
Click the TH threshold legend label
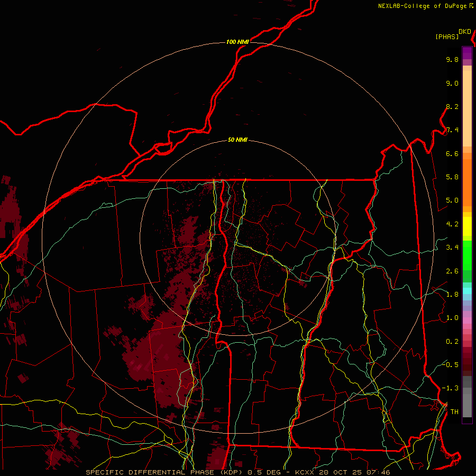click(x=454, y=412)
